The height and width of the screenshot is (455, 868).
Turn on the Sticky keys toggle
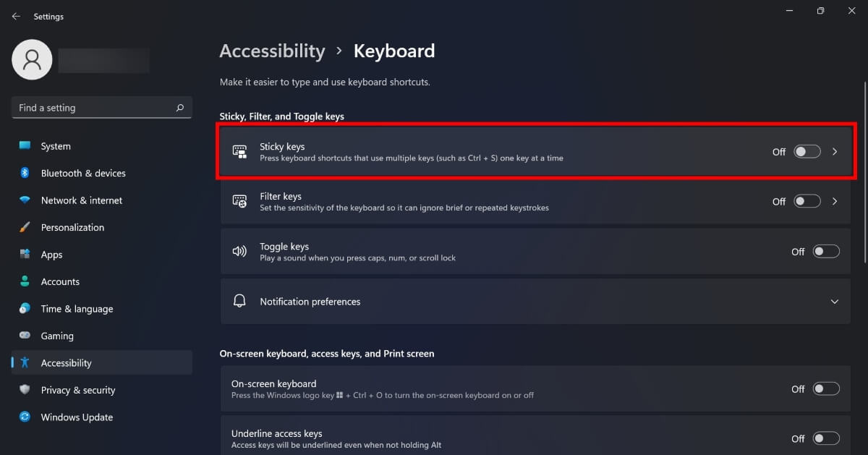point(807,152)
